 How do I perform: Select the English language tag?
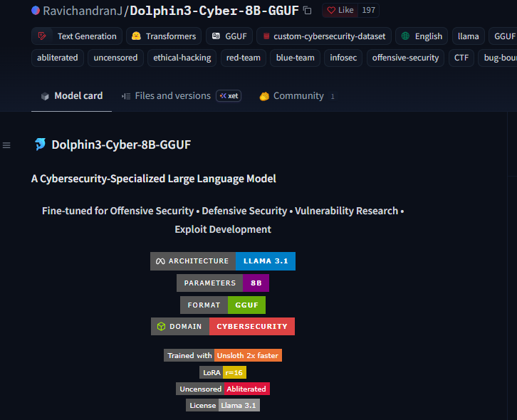pyautogui.click(x=422, y=36)
